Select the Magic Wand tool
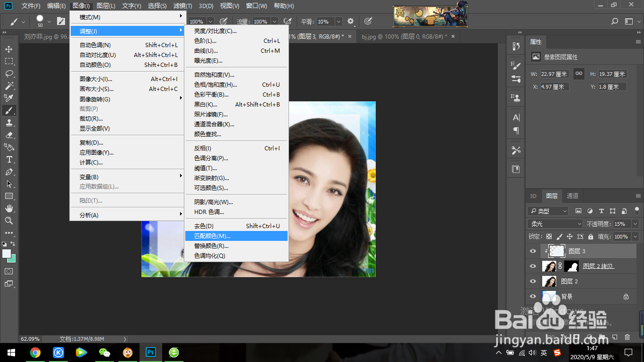The width and height of the screenshot is (644, 362). (9, 86)
